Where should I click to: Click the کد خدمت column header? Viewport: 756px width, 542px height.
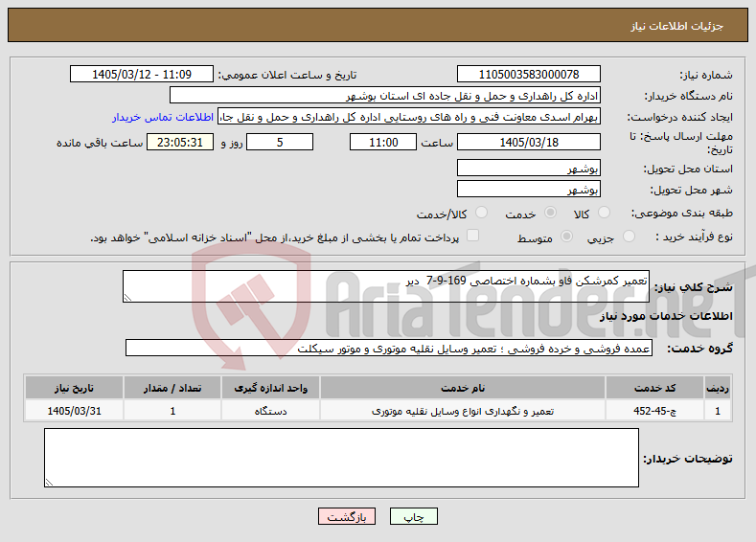654,388
